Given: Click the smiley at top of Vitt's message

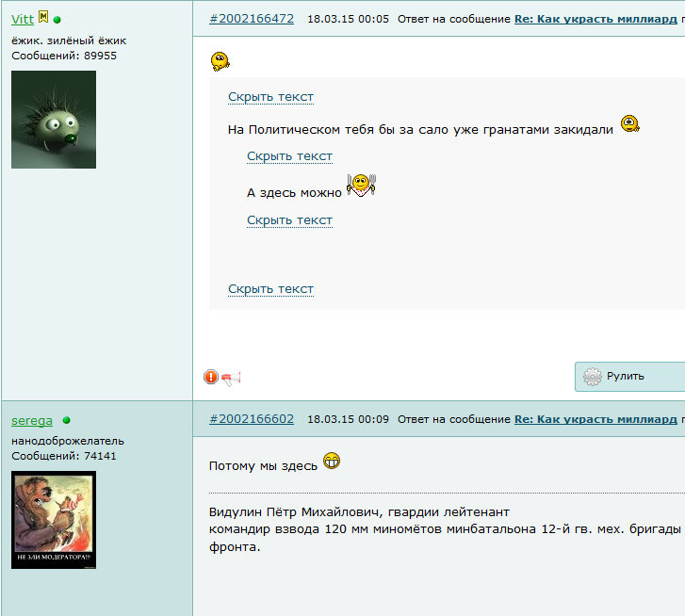Looking at the screenshot, I should (220, 61).
